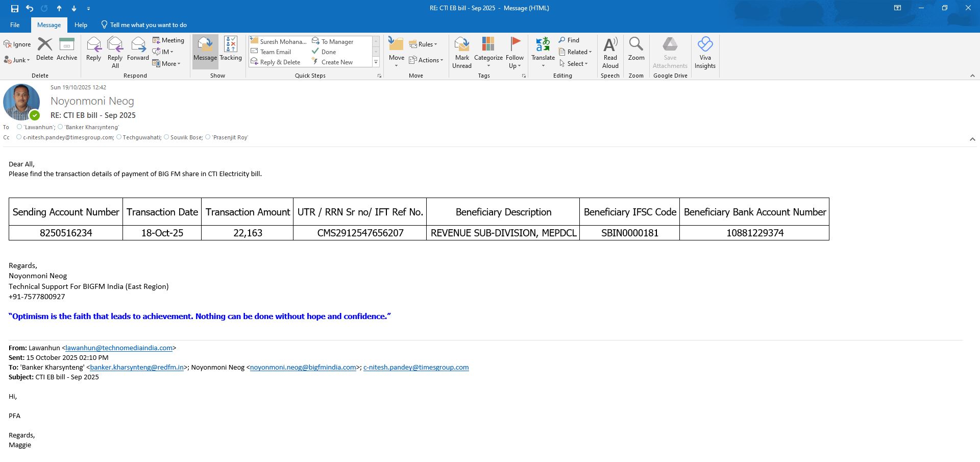This screenshot has width=980, height=462.
Task: Expand the Junk dropdown
Action: pyautogui.click(x=17, y=60)
